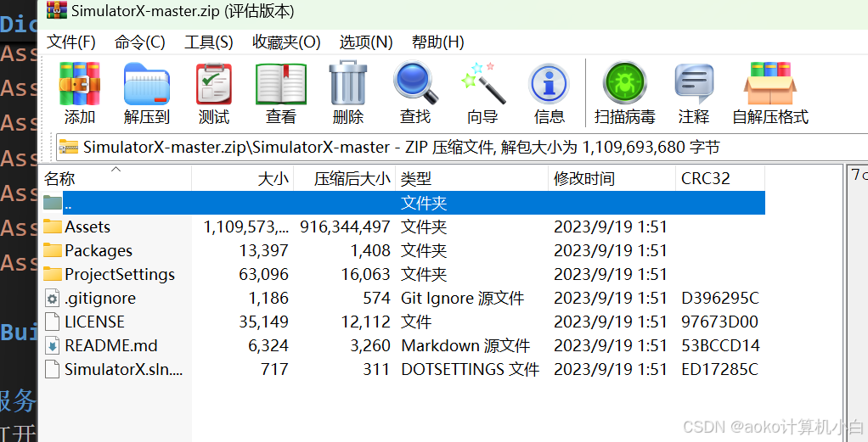Click the Test (测试) archive icon
The width and height of the screenshot is (868, 442).
coord(214,84)
